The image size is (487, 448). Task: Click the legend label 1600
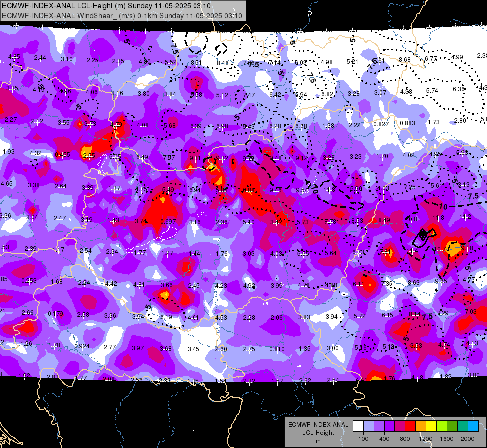click(446, 439)
